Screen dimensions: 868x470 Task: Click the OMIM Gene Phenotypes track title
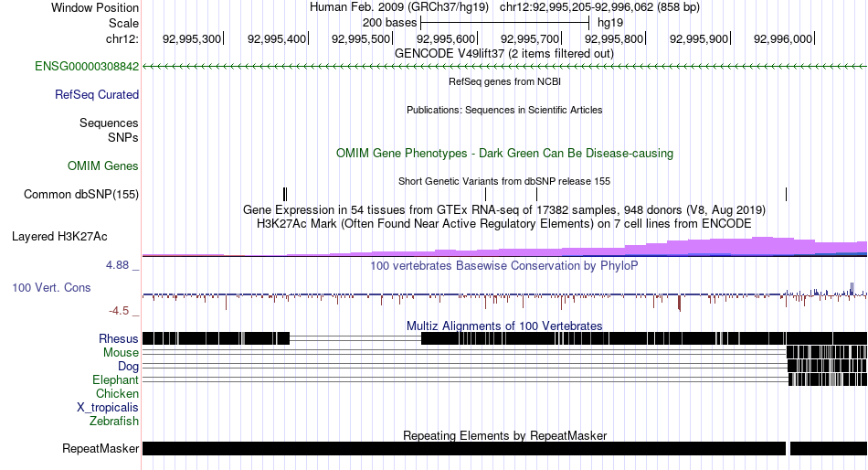coord(504,153)
